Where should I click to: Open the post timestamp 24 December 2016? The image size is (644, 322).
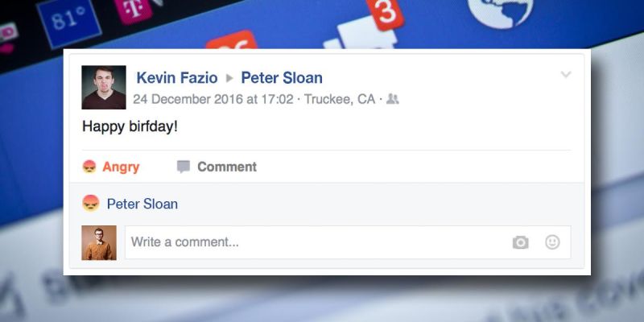213,99
